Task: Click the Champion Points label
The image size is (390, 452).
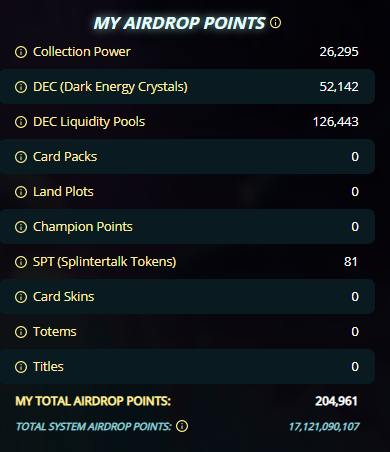Action: [x=83, y=227]
